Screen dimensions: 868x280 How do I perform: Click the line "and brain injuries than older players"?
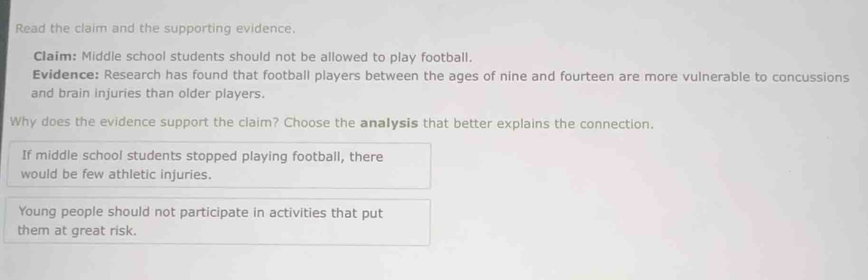[x=148, y=93]
